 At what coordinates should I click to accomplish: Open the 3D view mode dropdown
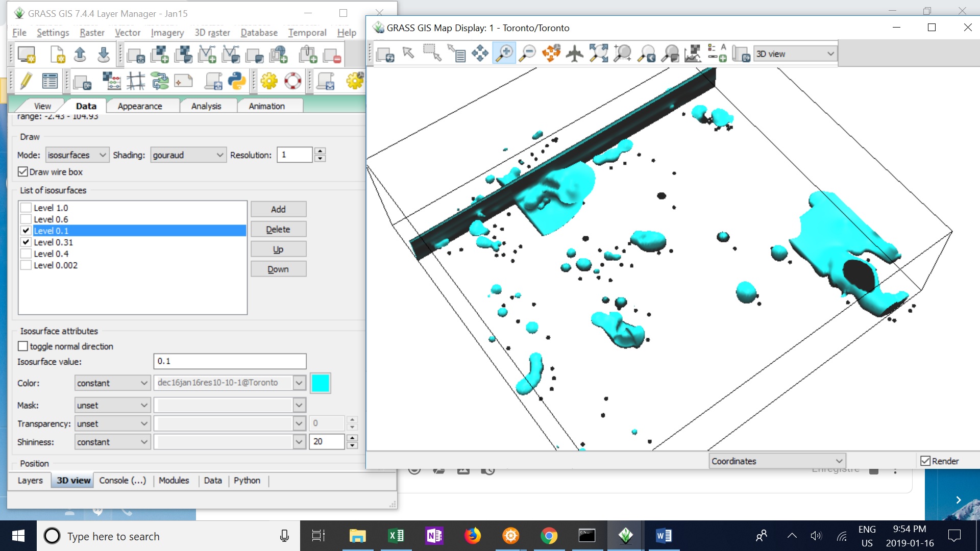click(795, 54)
